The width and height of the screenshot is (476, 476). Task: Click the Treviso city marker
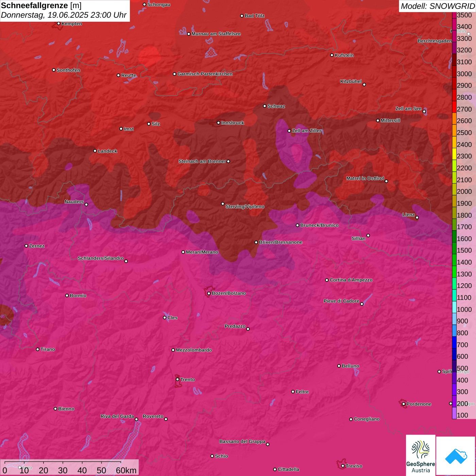click(x=343, y=466)
